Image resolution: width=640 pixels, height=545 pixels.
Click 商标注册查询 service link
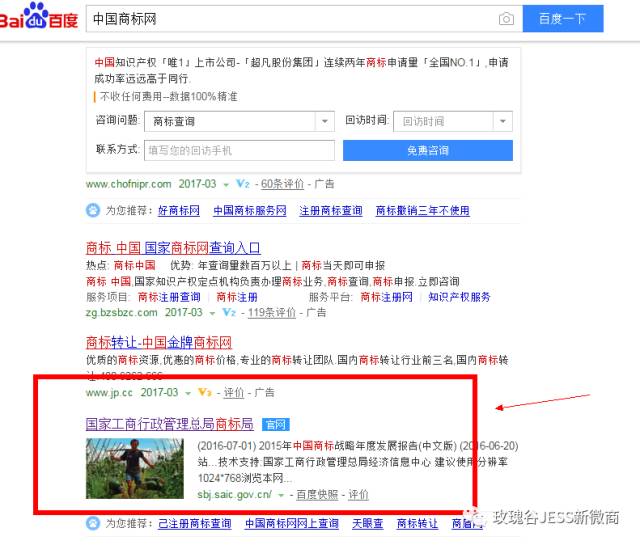tap(169, 297)
